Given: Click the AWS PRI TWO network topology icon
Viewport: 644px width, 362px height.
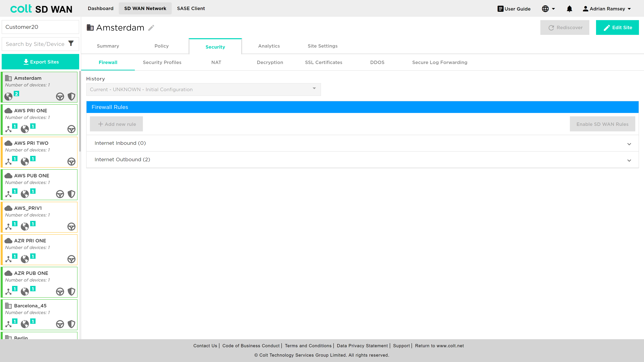Looking at the screenshot, I should pyautogui.click(x=9, y=161).
